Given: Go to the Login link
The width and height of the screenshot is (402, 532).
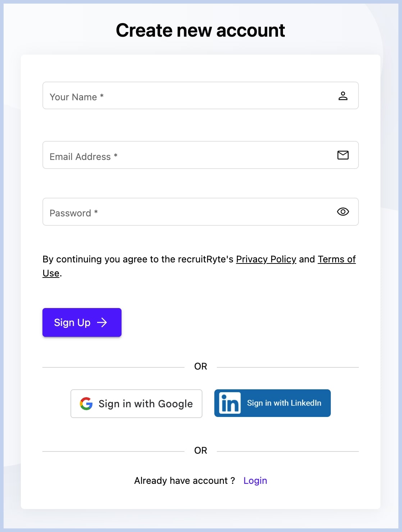Looking at the screenshot, I should coord(255,481).
